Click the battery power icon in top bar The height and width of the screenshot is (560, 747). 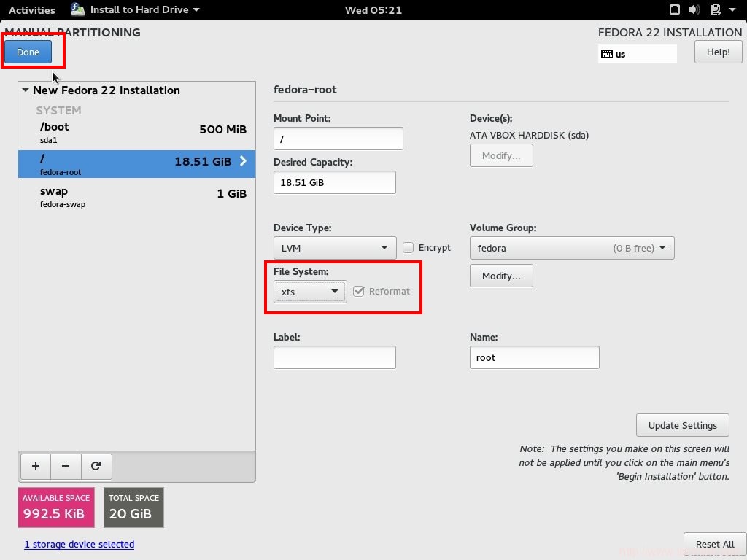pos(715,10)
